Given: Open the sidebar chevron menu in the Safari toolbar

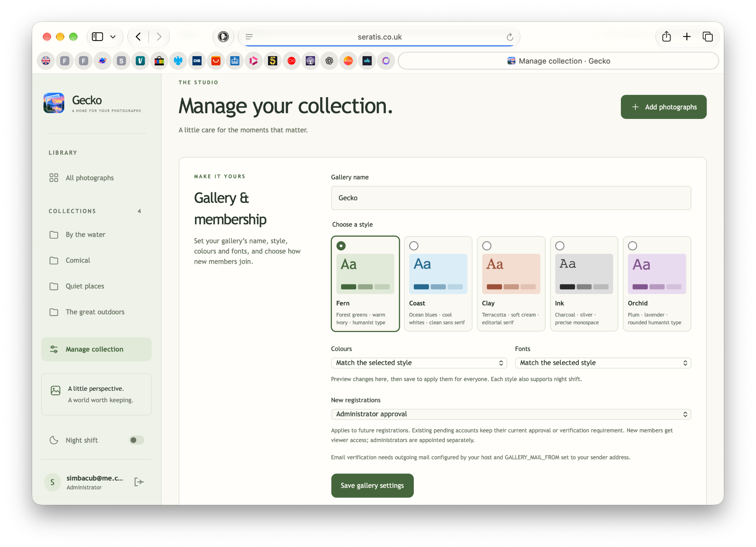Looking at the screenshot, I should (x=113, y=37).
